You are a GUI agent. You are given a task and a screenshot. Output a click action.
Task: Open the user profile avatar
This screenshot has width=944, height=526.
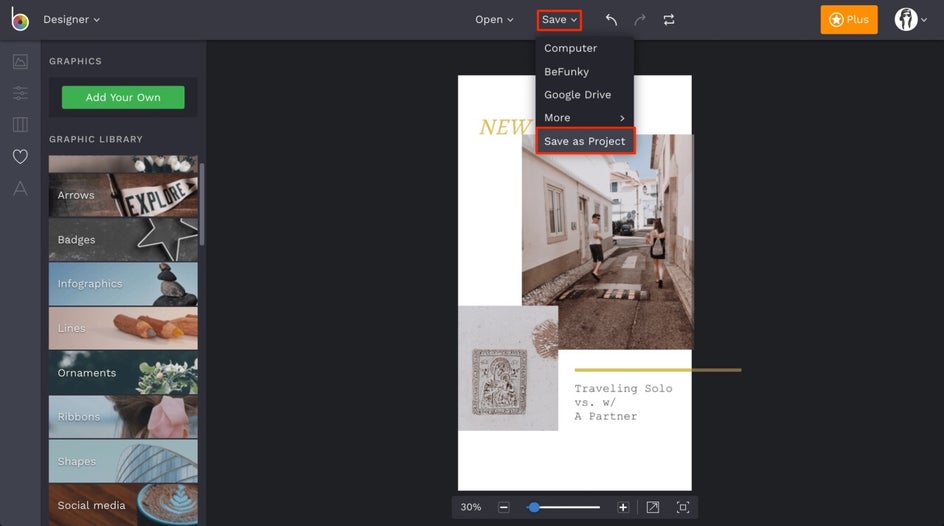pyautogui.click(x=905, y=19)
